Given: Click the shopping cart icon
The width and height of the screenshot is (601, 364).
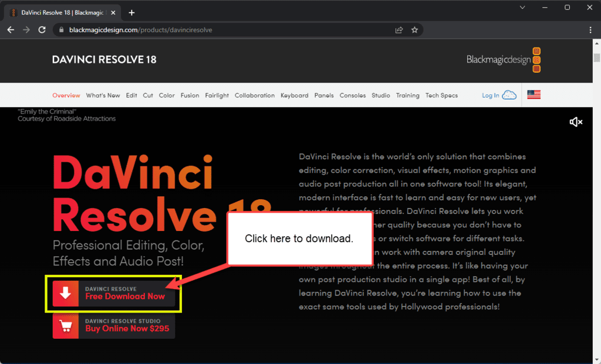Looking at the screenshot, I should [66, 326].
